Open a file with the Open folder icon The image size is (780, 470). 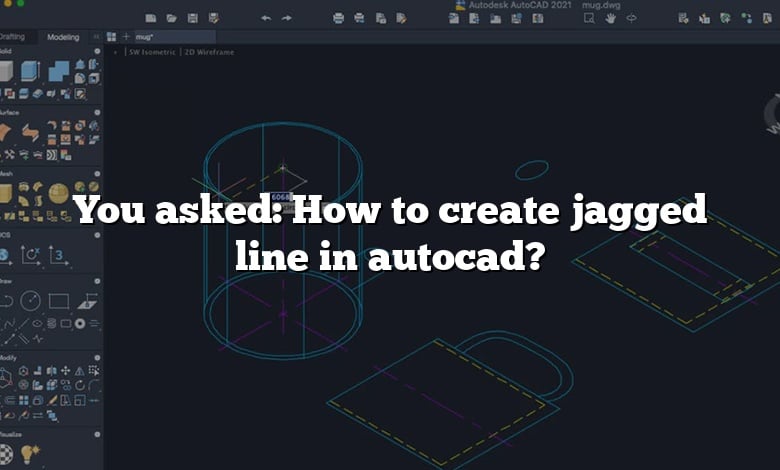172,18
